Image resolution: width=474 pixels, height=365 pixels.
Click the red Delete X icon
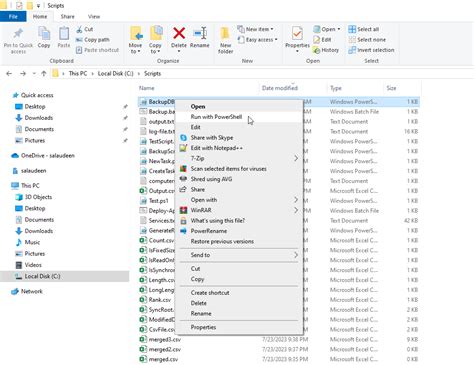coord(179,33)
